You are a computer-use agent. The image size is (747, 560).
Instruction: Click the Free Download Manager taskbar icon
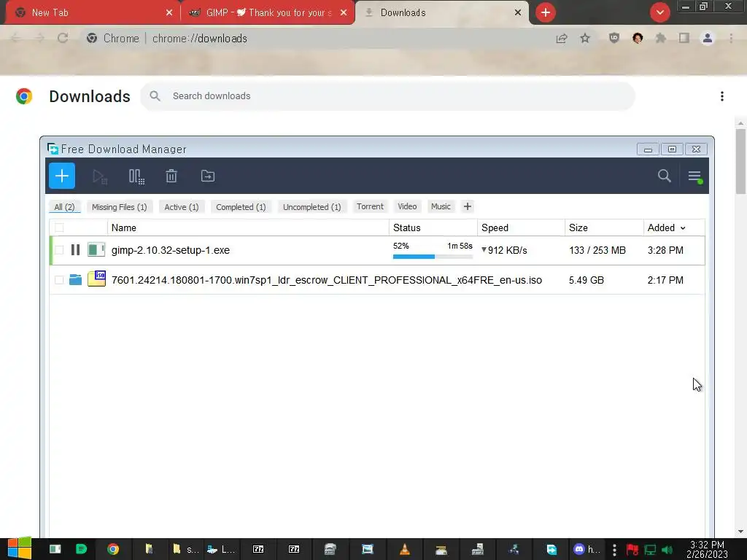(551, 549)
